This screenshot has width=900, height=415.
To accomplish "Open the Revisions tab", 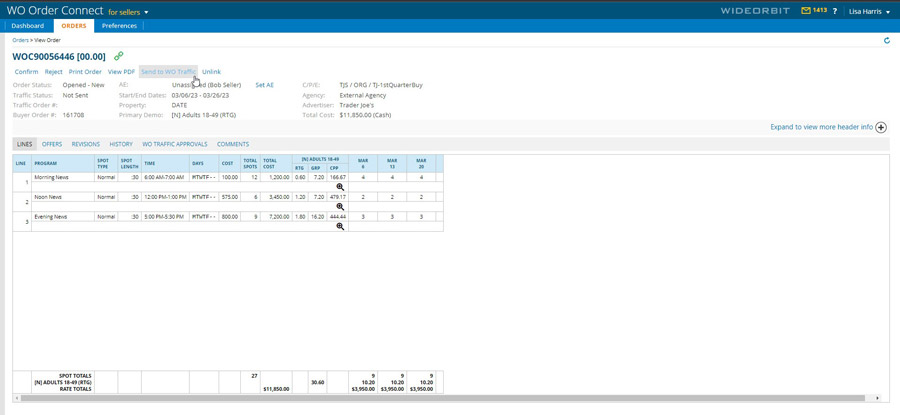I will [85, 144].
